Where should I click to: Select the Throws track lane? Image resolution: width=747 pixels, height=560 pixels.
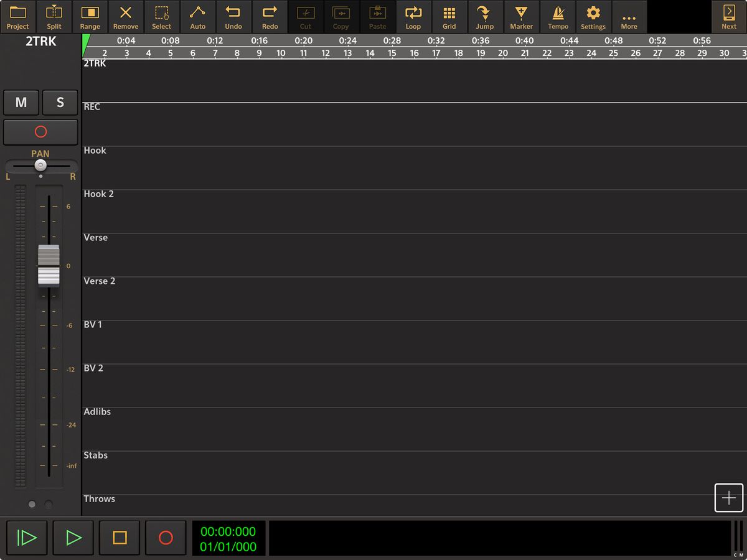[415, 505]
